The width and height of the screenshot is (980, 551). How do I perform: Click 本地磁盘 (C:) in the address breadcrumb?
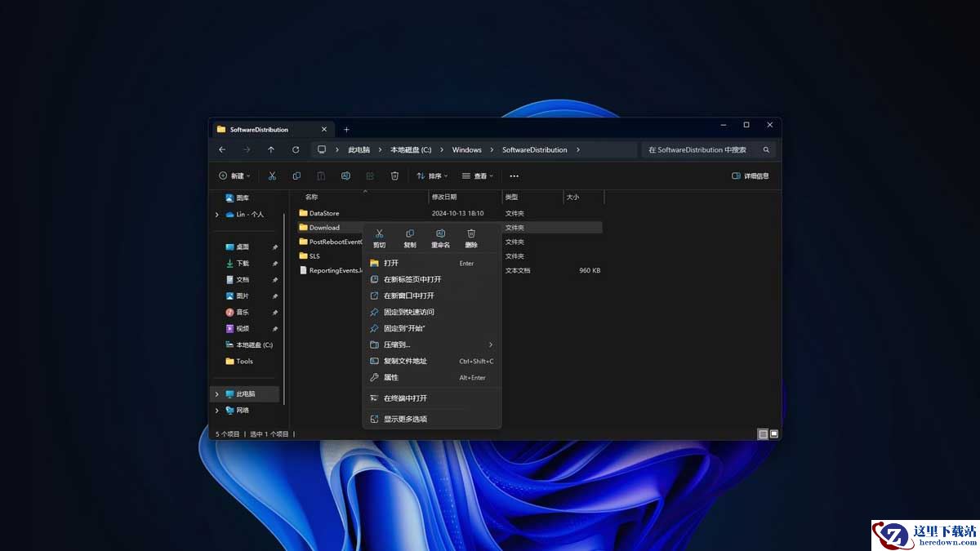(411, 150)
